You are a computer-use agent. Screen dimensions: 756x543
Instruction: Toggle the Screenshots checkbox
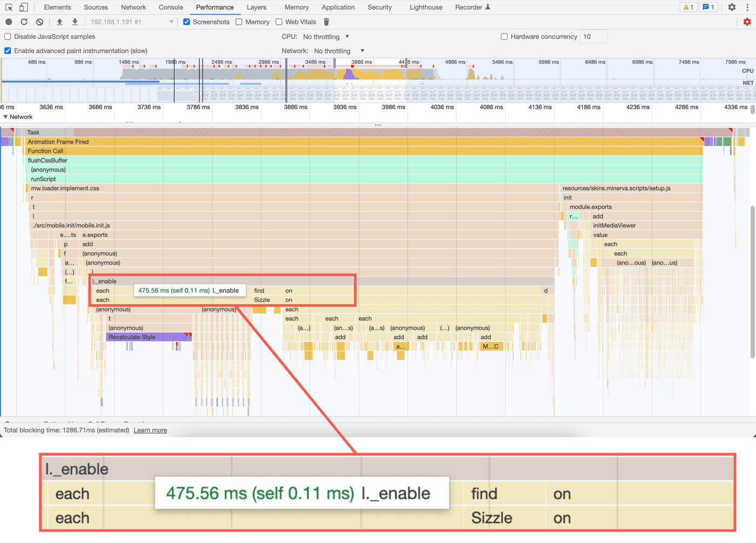tap(186, 22)
